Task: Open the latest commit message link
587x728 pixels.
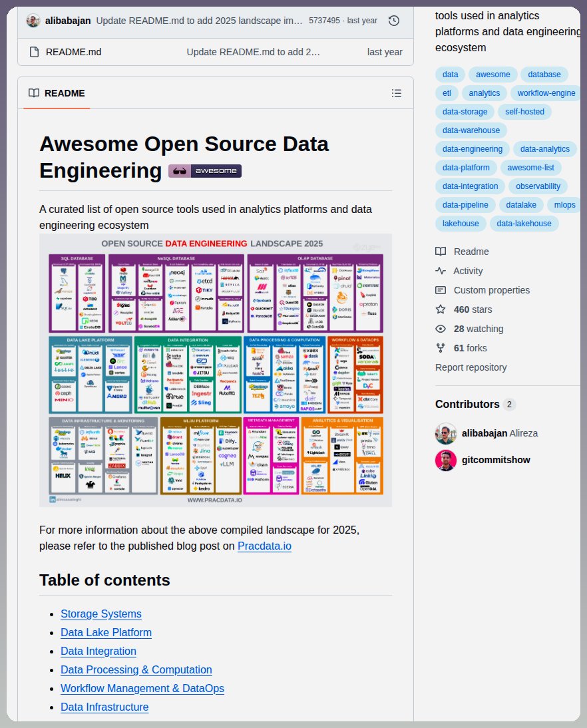Action: 199,21
